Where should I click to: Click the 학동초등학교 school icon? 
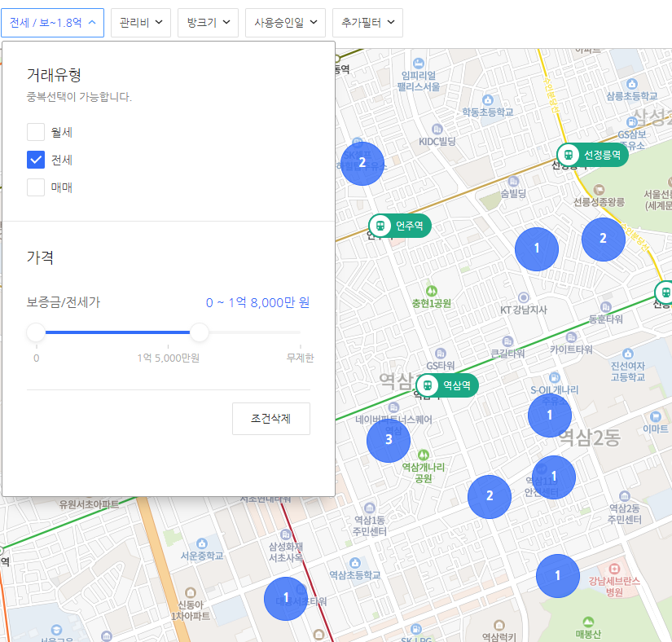(x=488, y=100)
